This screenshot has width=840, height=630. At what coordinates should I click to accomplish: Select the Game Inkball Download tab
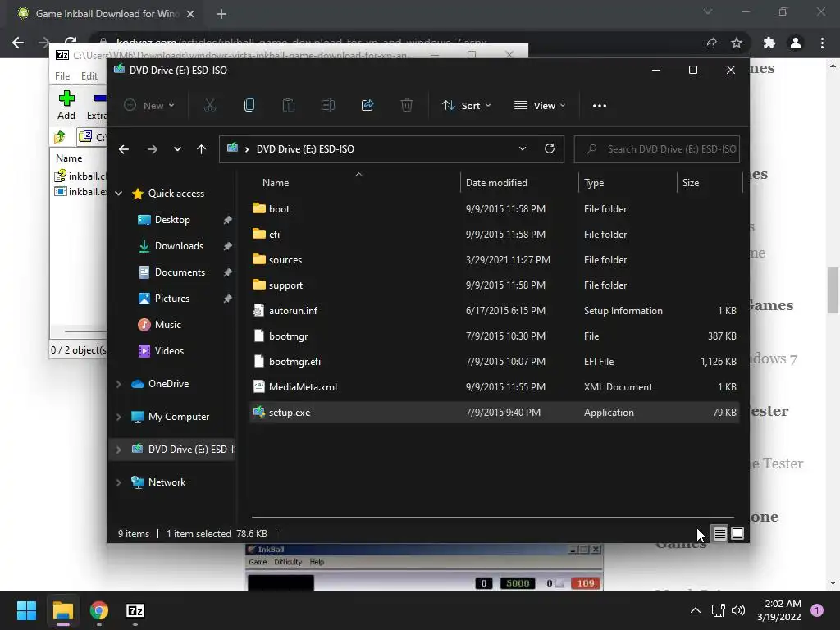click(x=107, y=14)
